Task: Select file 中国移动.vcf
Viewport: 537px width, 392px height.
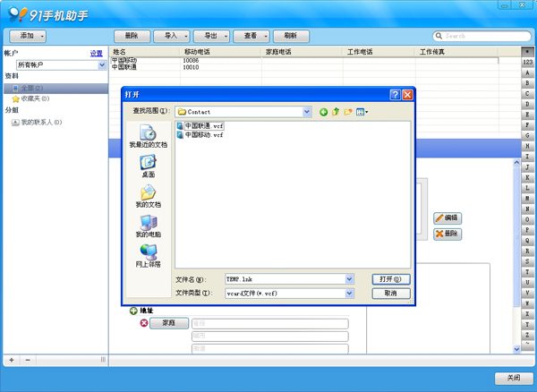Action: click(200, 135)
